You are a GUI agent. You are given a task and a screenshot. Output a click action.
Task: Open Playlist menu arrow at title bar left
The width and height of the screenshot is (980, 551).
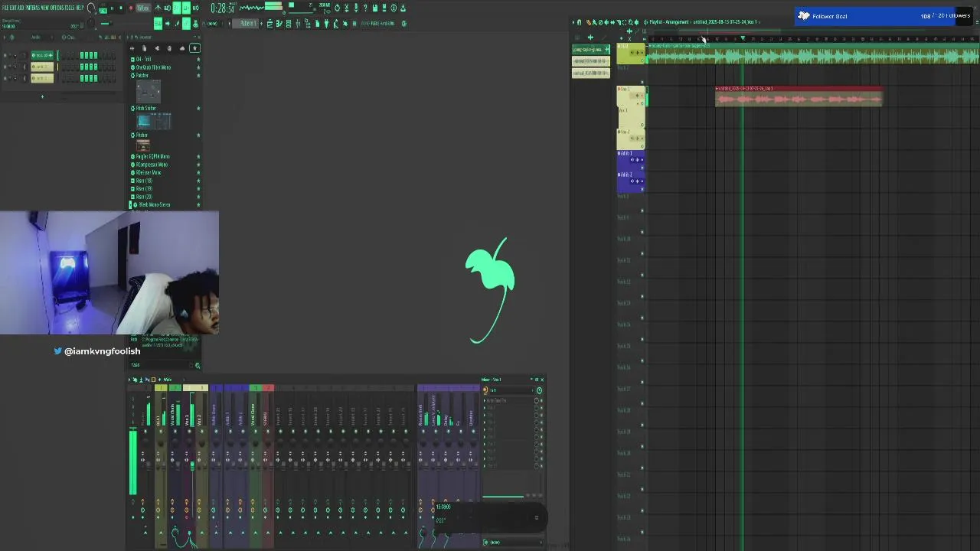click(573, 22)
